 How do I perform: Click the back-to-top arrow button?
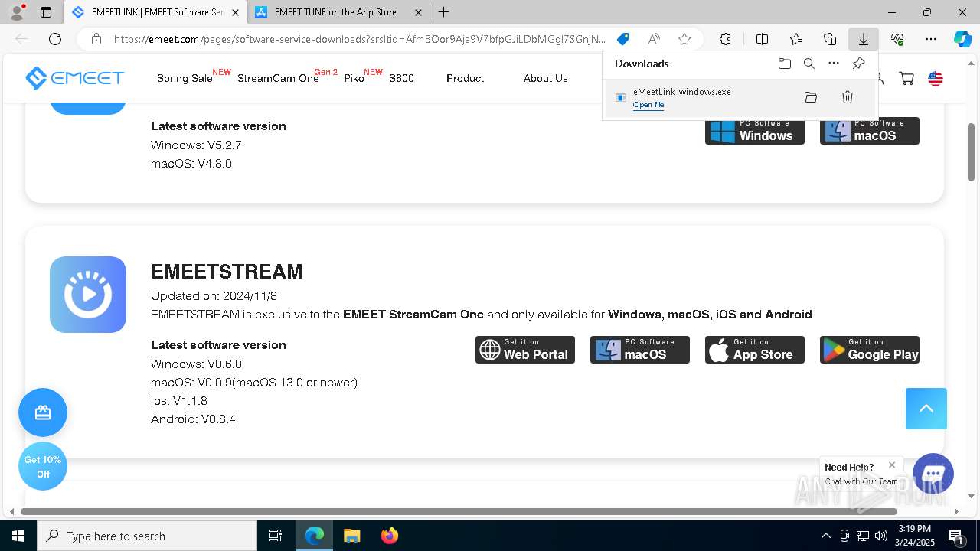coord(926,408)
